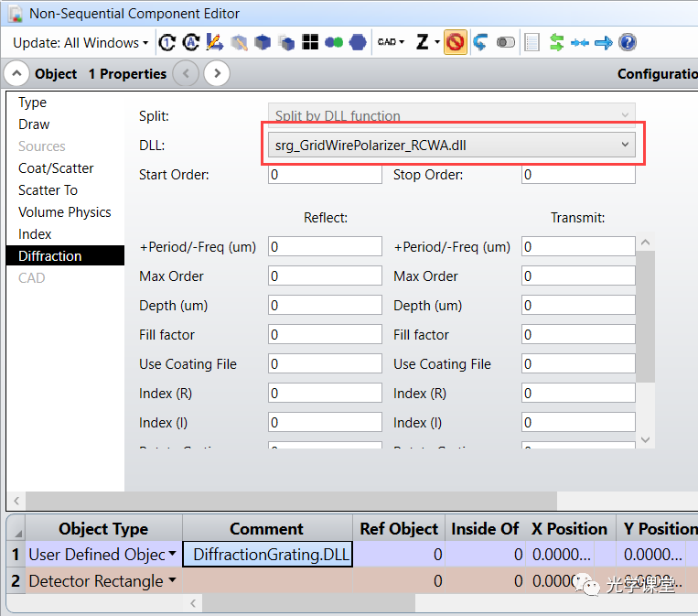This screenshot has width=698, height=616.
Task: Click the Reflect Fill factor field
Action: click(x=325, y=335)
